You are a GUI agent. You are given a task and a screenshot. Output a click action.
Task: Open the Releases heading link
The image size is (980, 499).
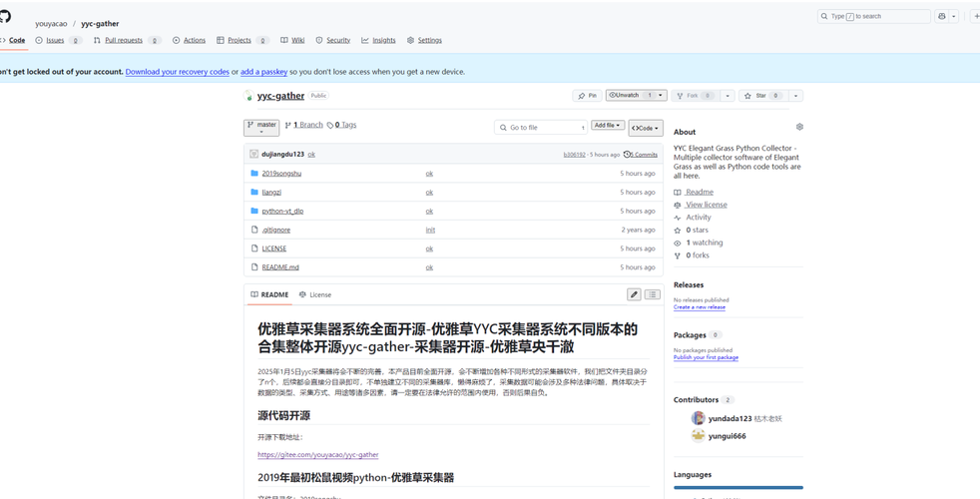(689, 284)
